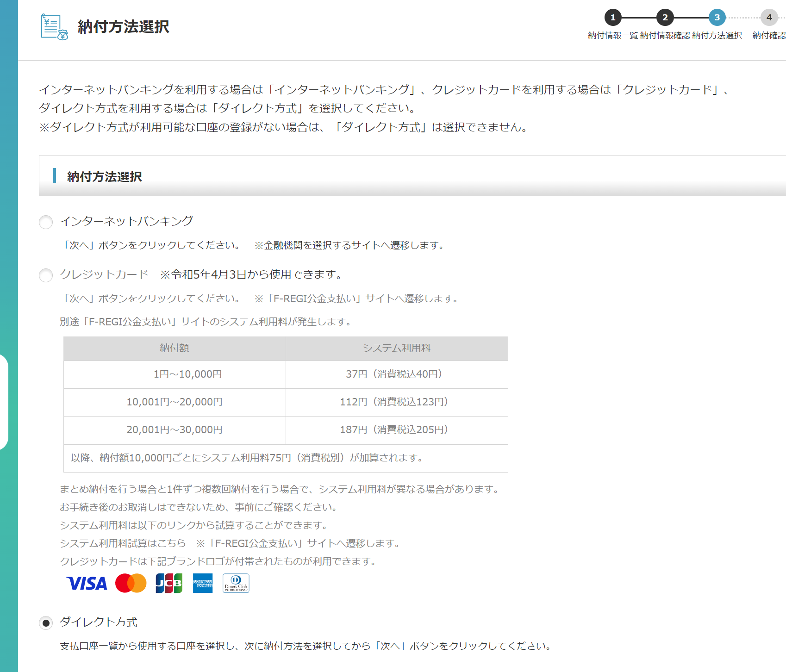Screen dimensions: 786x672
Task: Select the インターネットバンキング radio button
Action: [x=46, y=222]
